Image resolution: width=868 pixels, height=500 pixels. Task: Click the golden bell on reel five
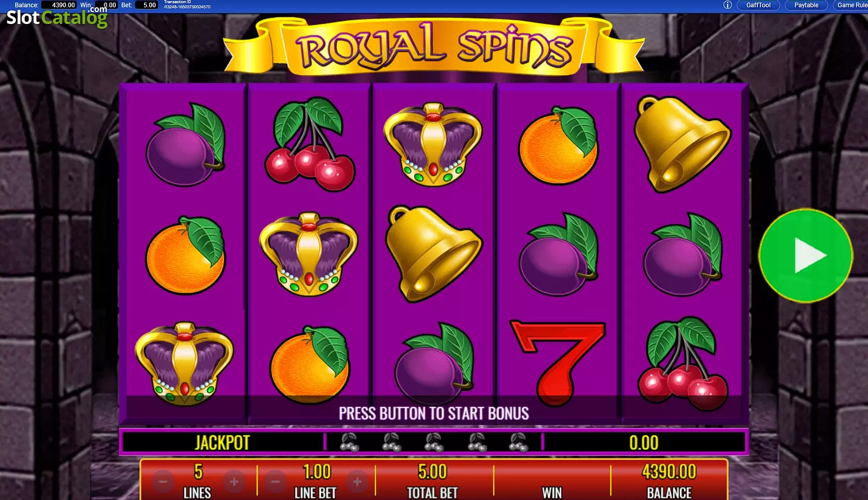tap(681, 143)
